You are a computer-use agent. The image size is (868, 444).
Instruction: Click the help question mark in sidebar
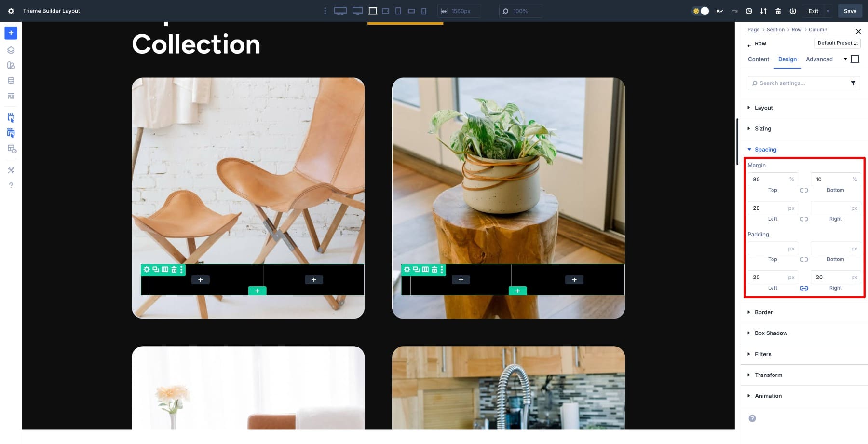pos(11,185)
